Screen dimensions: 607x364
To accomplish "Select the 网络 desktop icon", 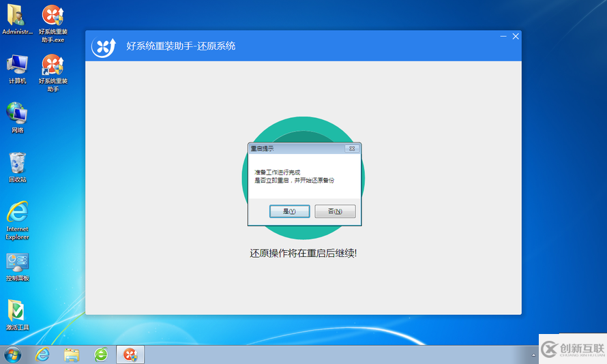I will (17, 118).
